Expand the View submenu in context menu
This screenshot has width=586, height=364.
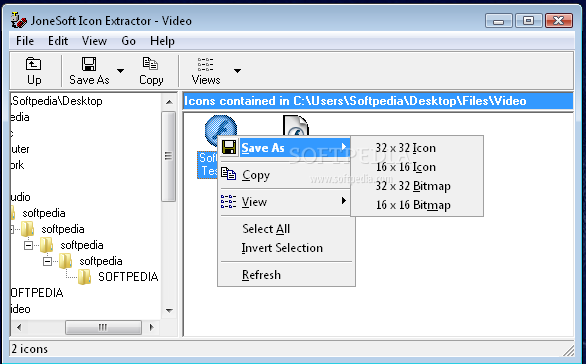click(x=285, y=202)
